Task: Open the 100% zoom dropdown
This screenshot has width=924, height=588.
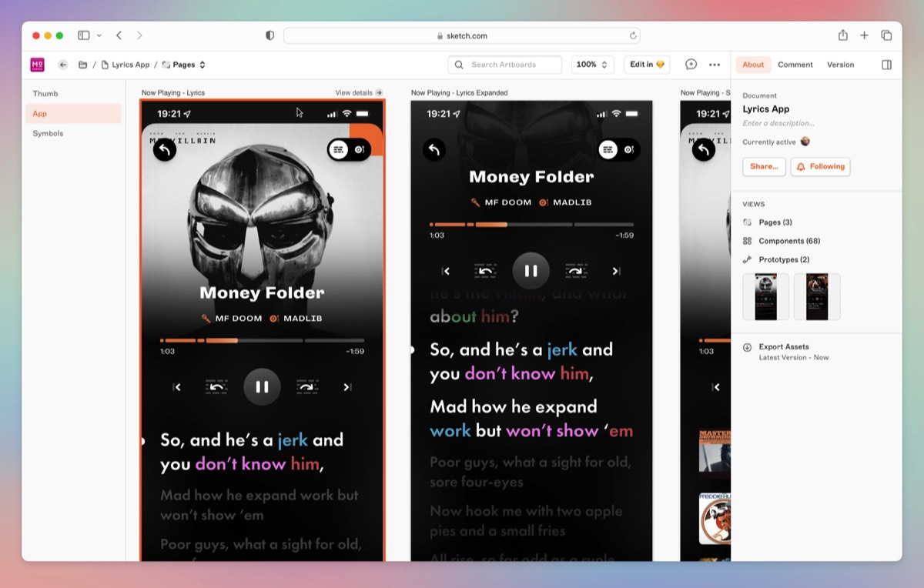Action: tap(592, 65)
